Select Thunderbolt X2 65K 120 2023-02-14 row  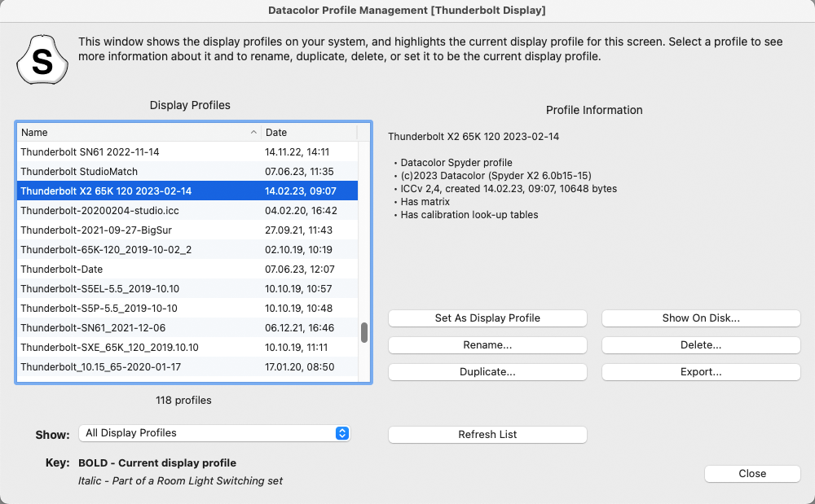coord(187,191)
